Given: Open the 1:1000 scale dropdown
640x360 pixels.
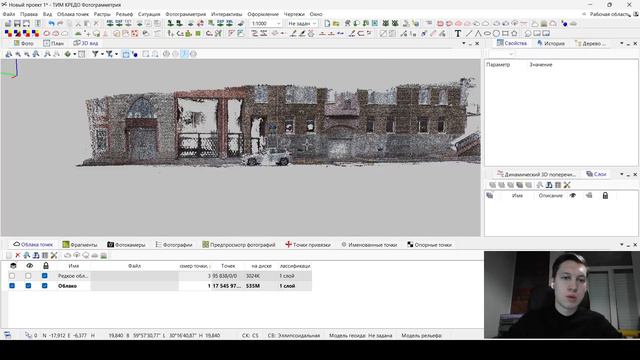Looking at the screenshot, I should point(279,24).
